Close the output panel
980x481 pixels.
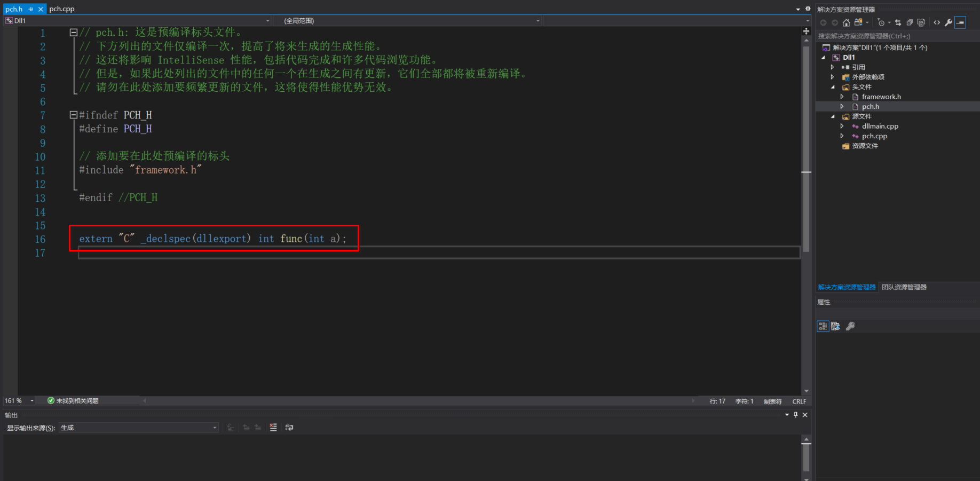point(805,415)
